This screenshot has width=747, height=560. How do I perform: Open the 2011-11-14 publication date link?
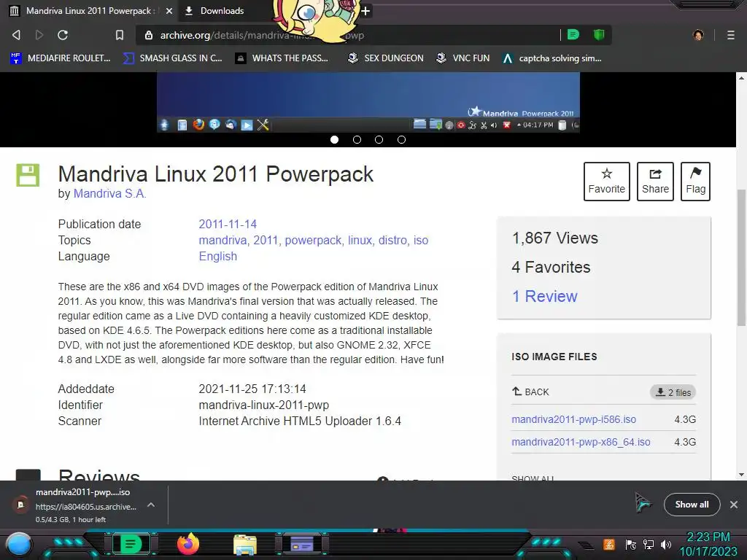click(x=228, y=224)
